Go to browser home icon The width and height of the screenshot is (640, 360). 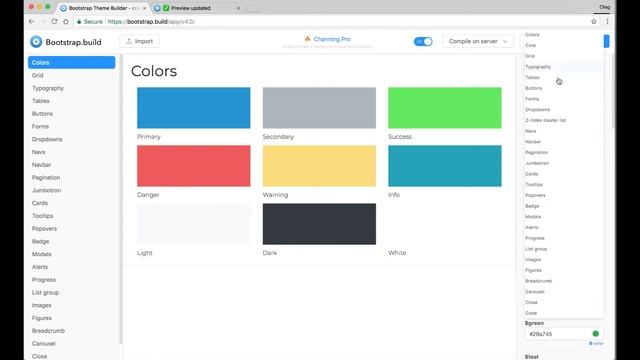coord(66,21)
